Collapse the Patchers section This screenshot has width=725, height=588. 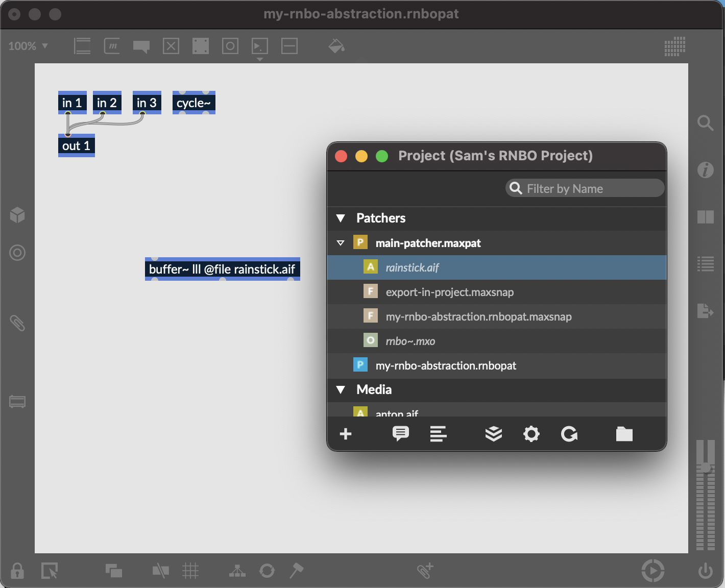pyautogui.click(x=341, y=218)
